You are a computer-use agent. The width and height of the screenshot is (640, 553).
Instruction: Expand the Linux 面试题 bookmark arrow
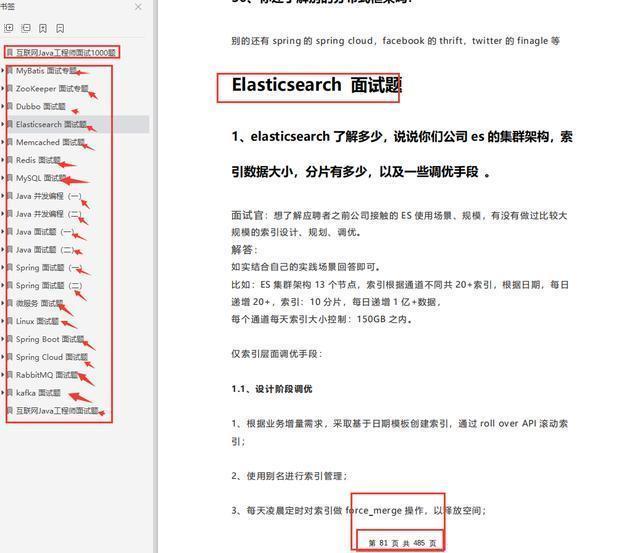(x=3, y=321)
